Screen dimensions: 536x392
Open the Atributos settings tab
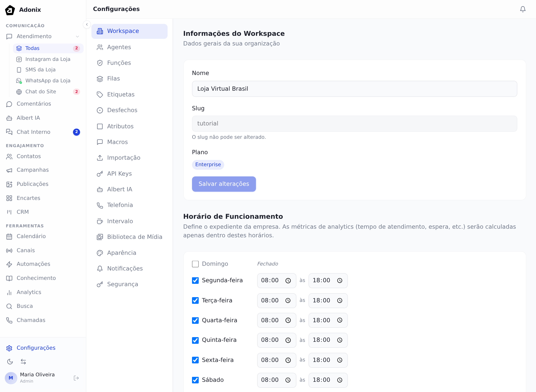[129, 126]
